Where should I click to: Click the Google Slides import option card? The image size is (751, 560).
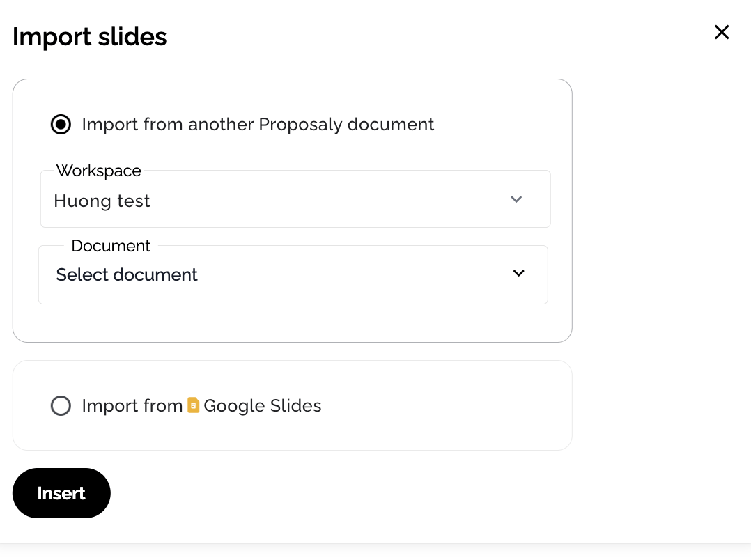click(x=446, y=406)
